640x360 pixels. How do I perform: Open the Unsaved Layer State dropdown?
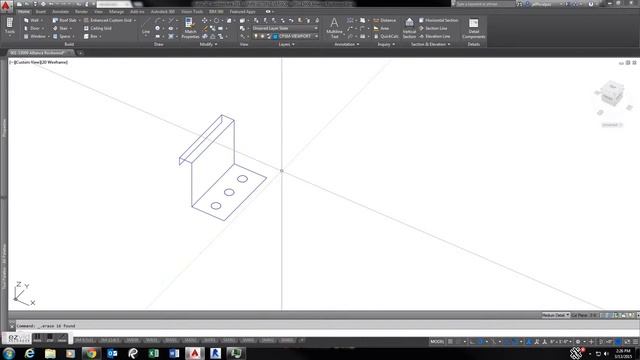click(285, 28)
